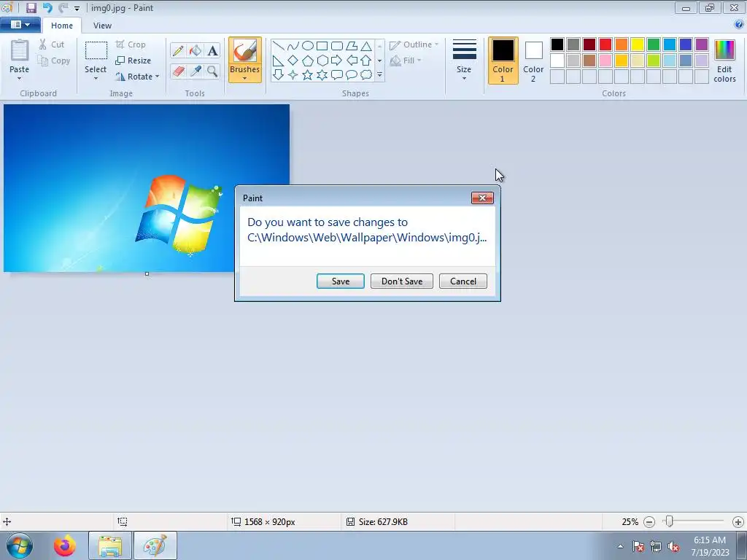Open the Windows Start button
Viewport: 747px width, 560px height.
(20, 545)
